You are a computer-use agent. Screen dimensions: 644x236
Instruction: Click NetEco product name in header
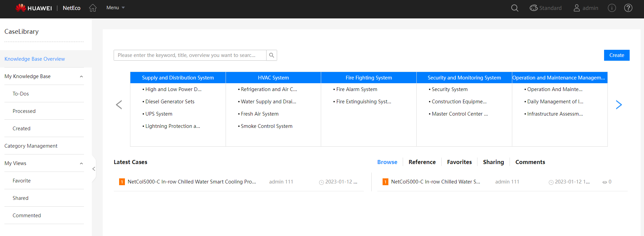72,8
